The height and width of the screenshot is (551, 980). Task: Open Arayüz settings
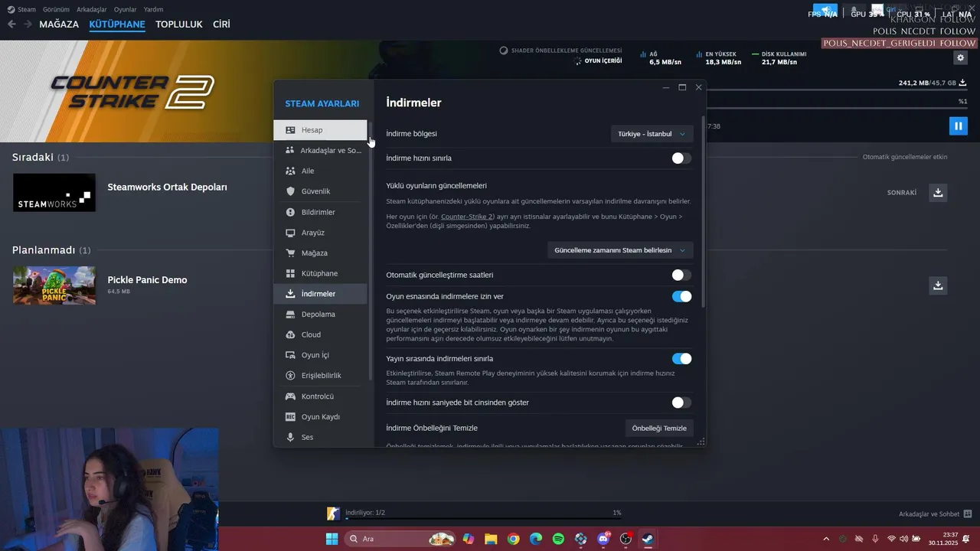point(320,233)
